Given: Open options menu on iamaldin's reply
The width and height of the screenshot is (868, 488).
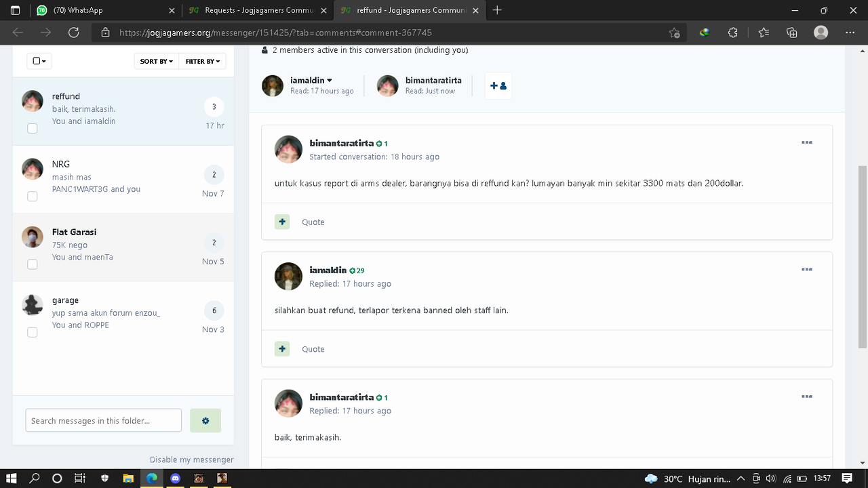Looking at the screenshot, I should [x=807, y=269].
